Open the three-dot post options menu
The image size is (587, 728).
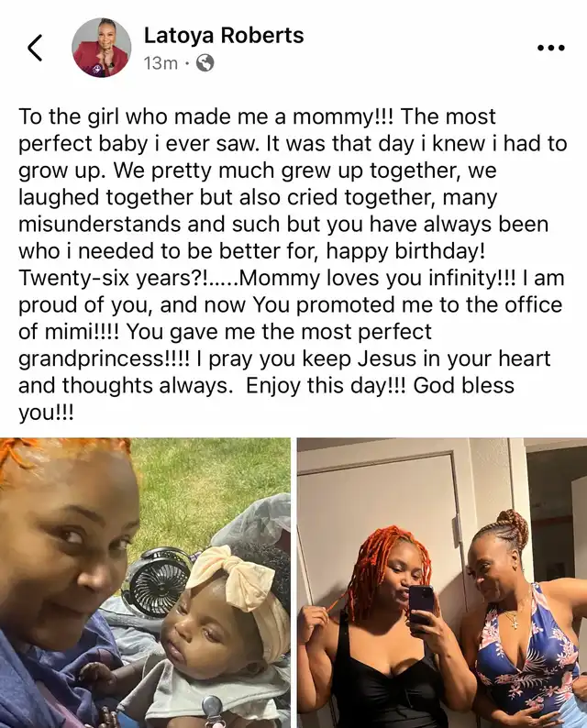pyautogui.click(x=551, y=48)
